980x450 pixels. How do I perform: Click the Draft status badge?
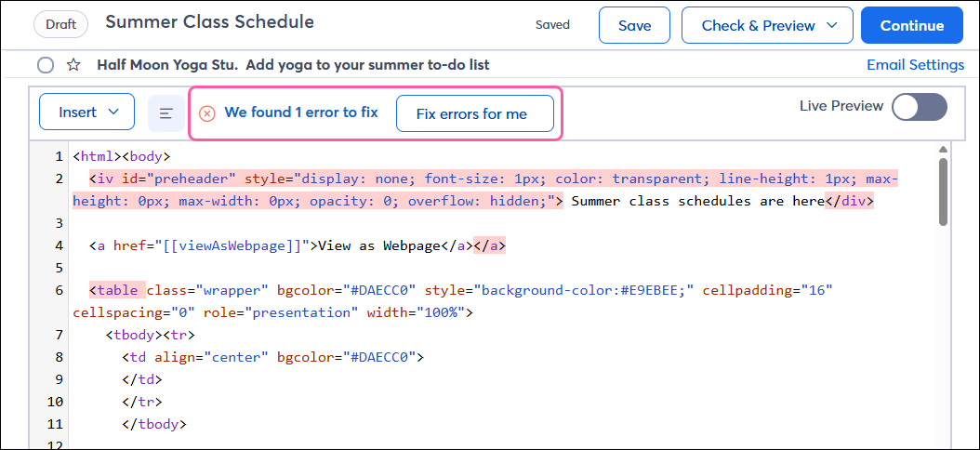click(x=60, y=24)
